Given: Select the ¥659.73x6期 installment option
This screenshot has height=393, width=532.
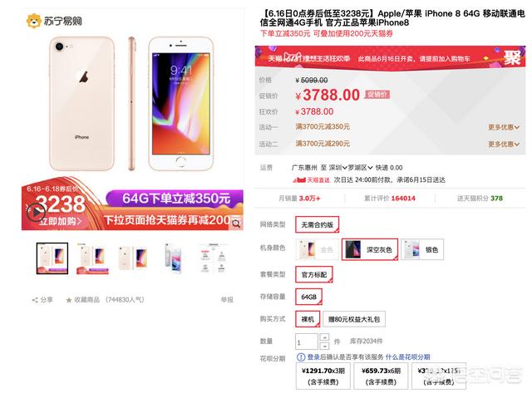Looking at the screenshot, I should click(x=381, y=376).
